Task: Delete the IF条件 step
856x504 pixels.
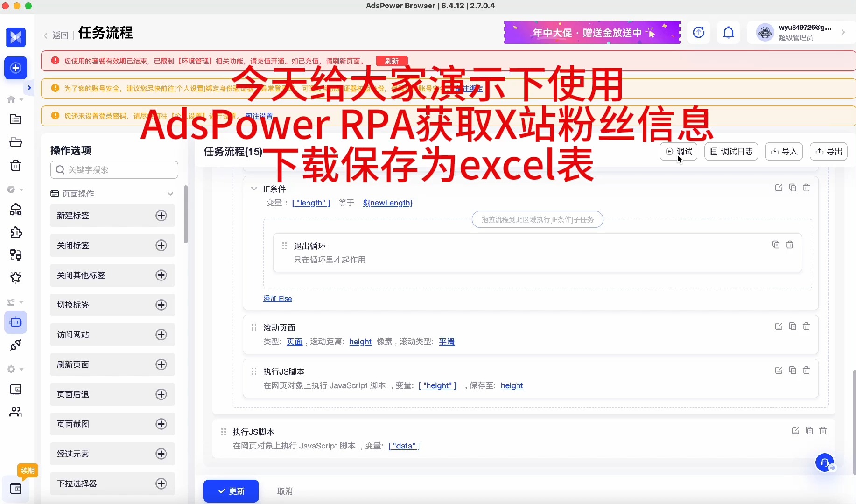Action: [807, 188]
